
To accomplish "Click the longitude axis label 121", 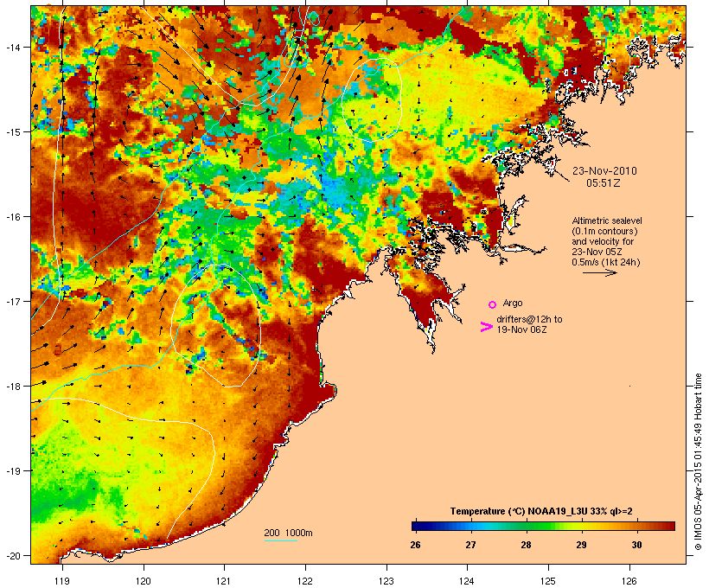I will pyautogui.click(x=224, y=581).
